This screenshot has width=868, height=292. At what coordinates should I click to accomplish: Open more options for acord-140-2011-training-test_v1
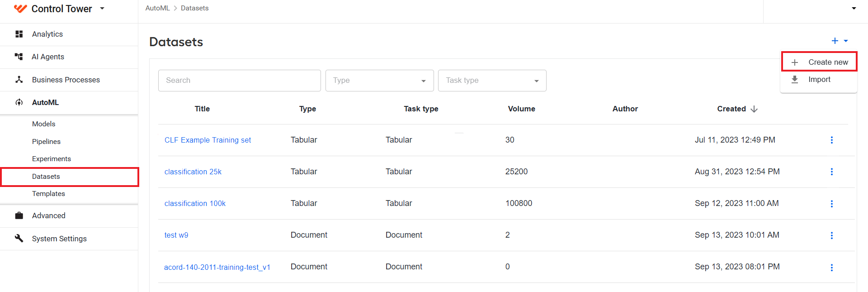831,268
